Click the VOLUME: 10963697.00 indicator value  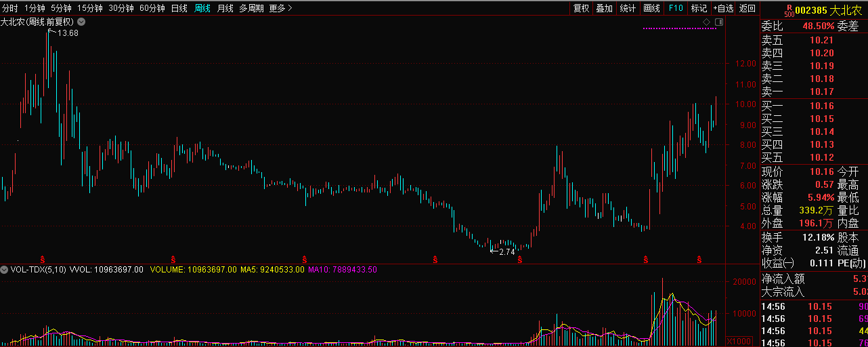[x=193, y=269]
